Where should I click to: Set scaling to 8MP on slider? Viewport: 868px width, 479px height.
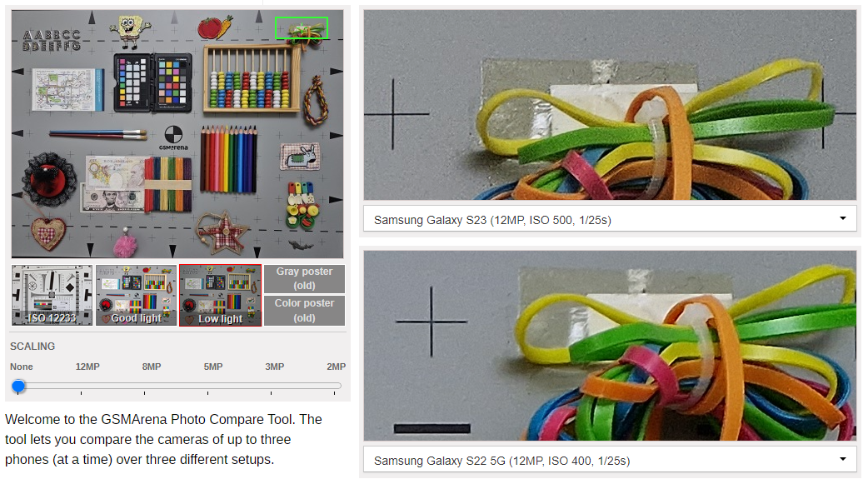(144, 386)
